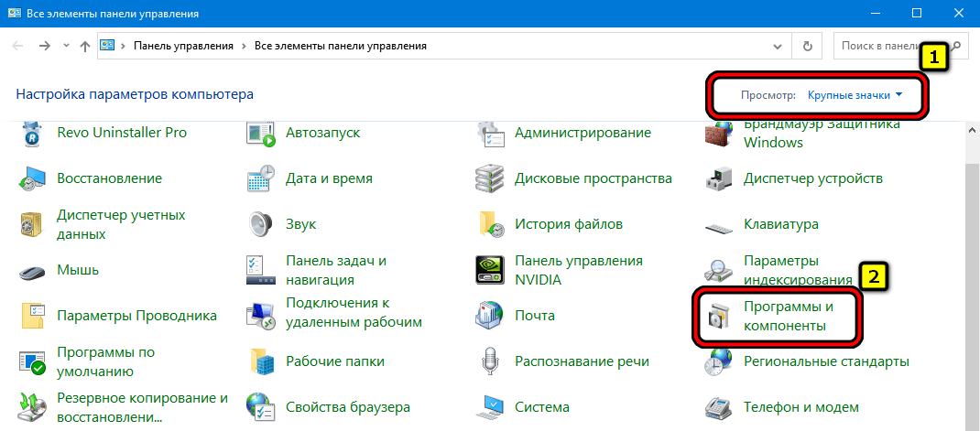Open the Диспетчер учетных данных safe icon
The width and height of the screenshot is (980, 431).
tap(31, 224)
